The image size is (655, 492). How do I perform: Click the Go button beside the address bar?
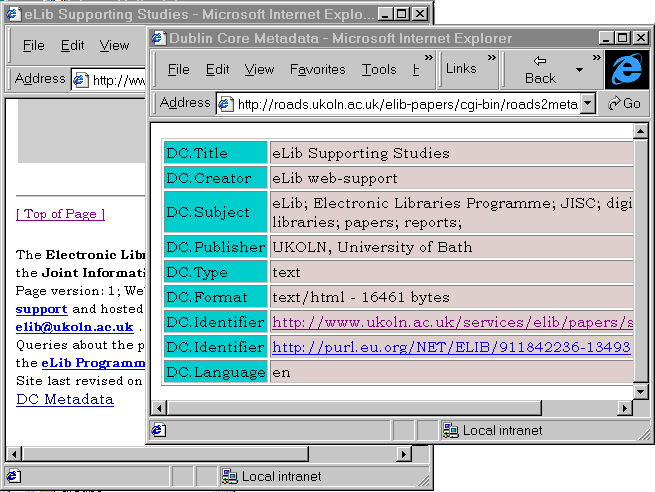(x=624, y=103)
